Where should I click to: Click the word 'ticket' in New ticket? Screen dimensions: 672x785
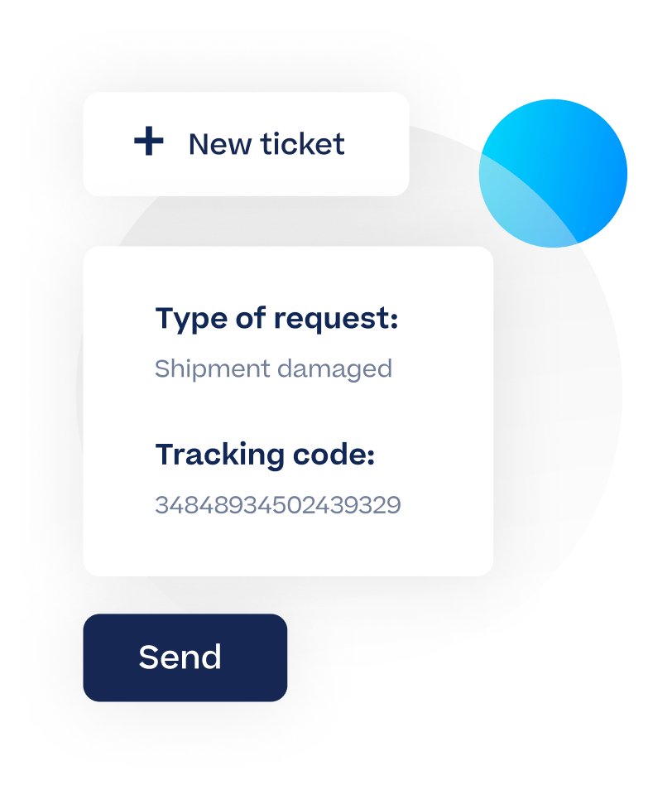click(x=302, y=144)
